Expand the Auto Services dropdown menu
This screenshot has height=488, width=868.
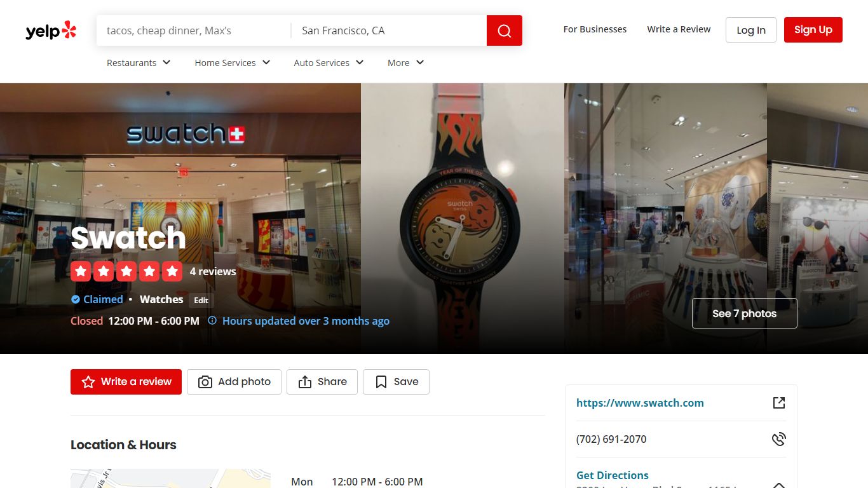[x=329, y=63]
